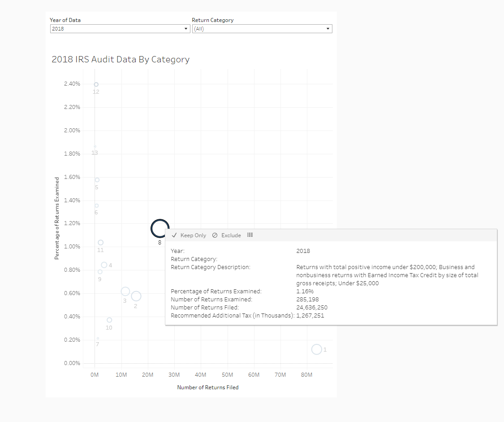
Task: Click Keep Only in the tooltip
Action: pos(189,235)
